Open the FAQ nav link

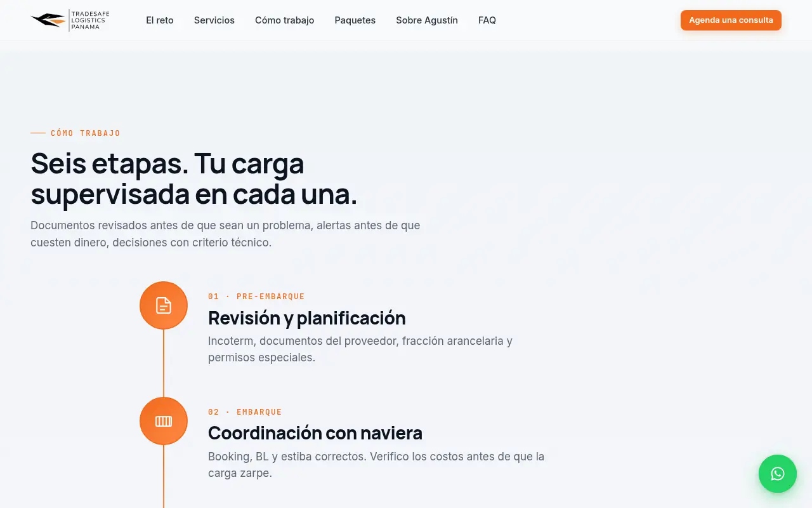[x=487, y=20]
